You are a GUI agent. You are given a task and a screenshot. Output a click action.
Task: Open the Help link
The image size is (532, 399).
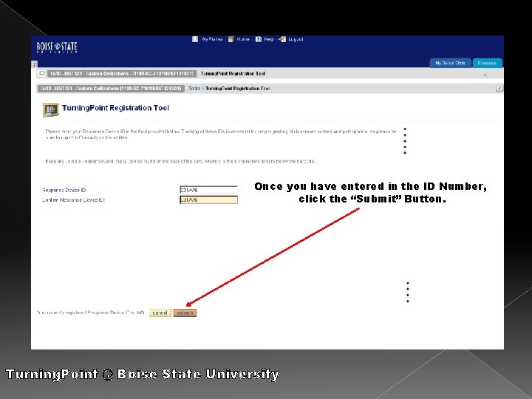click(269, 39)
